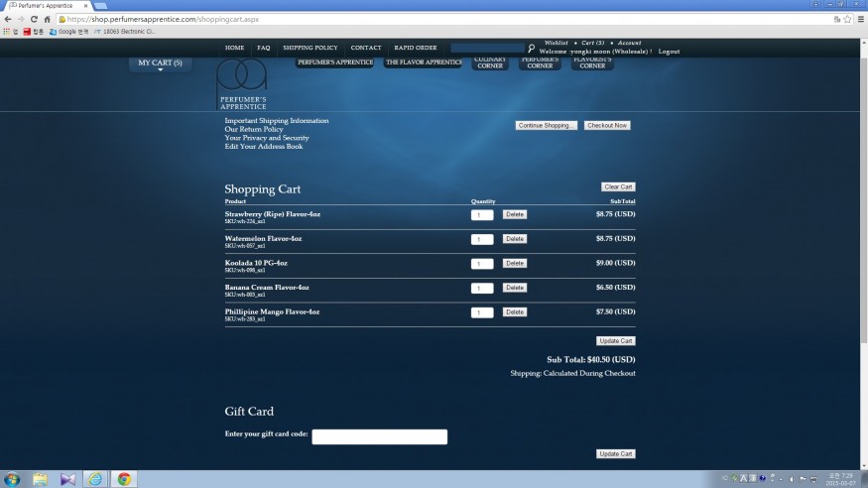Open the RAPID ORDER menu item

pyautogui.click(x=416, y=48)
